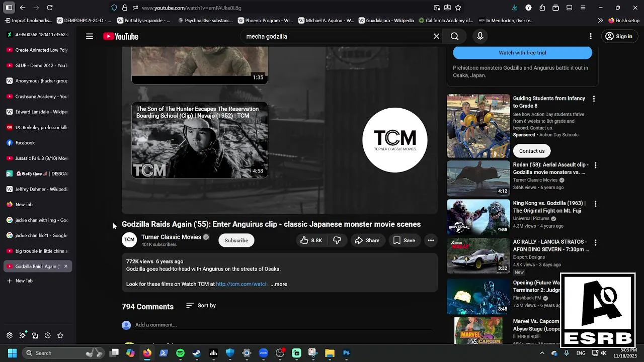
Task: Open Guadalajara - Wikipedia bookmark
Action: point(386,21)
